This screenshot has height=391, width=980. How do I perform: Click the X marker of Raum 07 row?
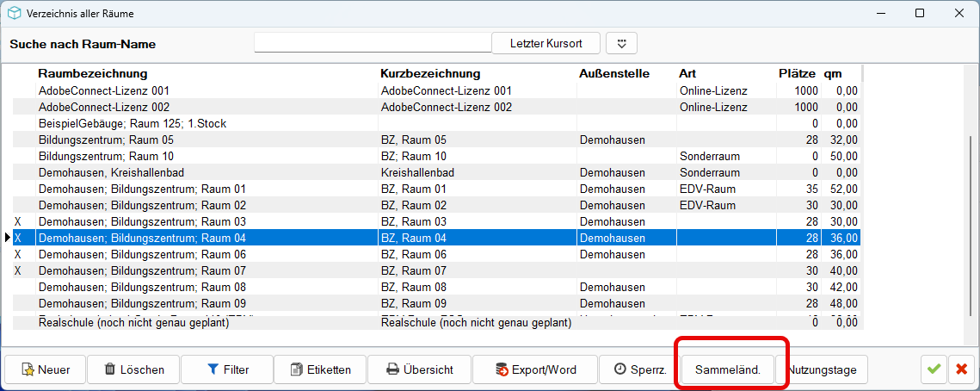(x=18, y=270)
